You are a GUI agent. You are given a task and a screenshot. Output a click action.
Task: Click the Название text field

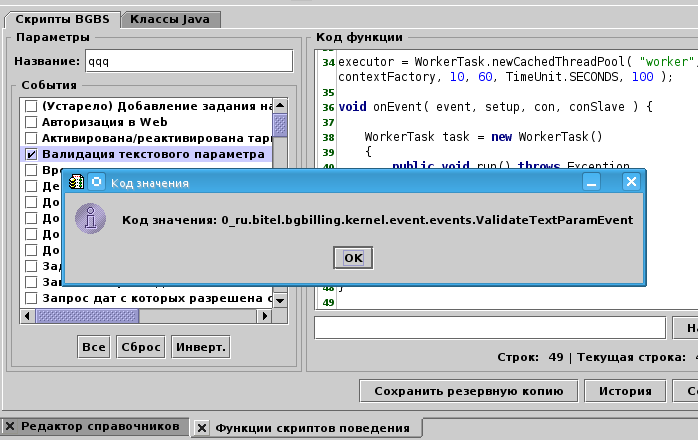point(188,61)
